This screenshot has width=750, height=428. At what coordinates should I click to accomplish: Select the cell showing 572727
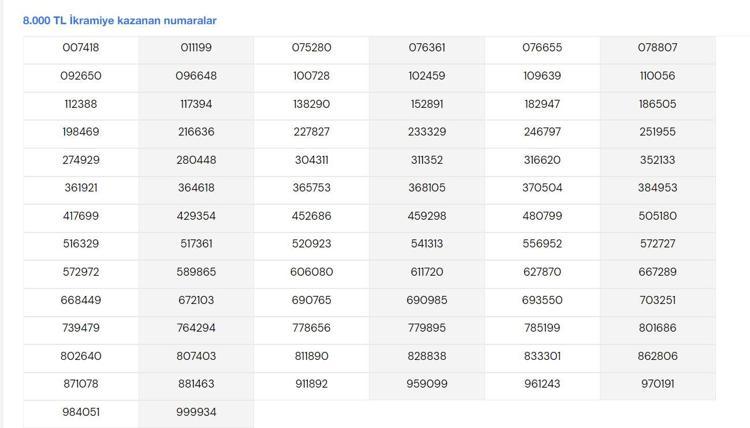(x=658, y=244)
